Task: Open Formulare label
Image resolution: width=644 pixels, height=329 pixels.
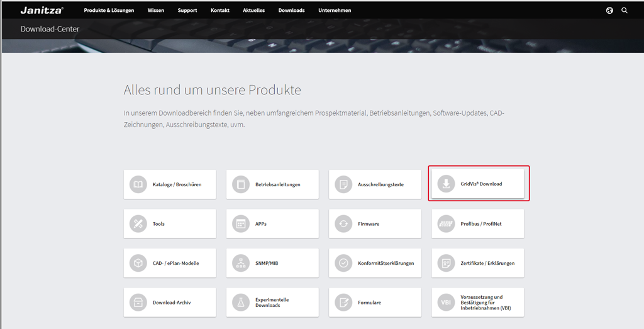Action: click(369, 303)
